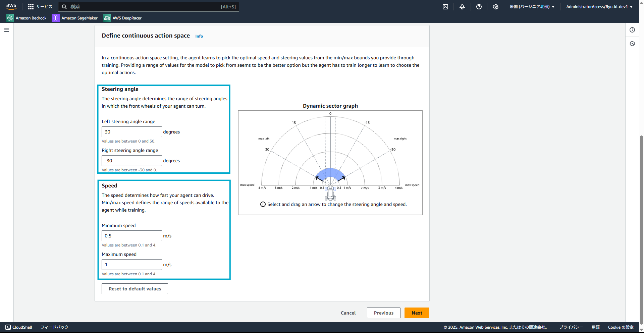This screenshot has width=644, height=333.
Task: Click the Cancel button
Action: tap(348, 313)
